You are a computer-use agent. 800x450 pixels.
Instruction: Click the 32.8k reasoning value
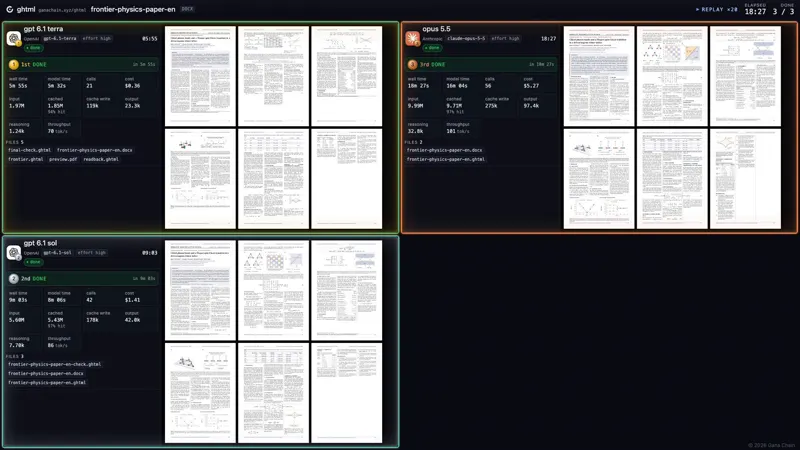[416, 131]
